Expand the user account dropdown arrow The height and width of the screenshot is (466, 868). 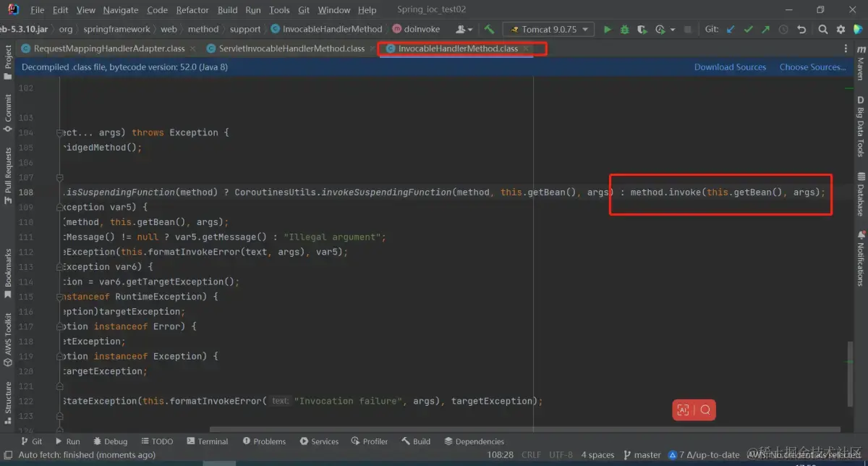coord(471,30)
